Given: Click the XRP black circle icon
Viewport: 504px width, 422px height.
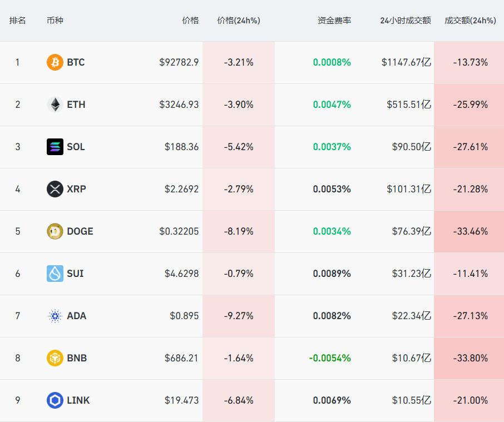Looking at the screenshot, I should tap(55, 189).
